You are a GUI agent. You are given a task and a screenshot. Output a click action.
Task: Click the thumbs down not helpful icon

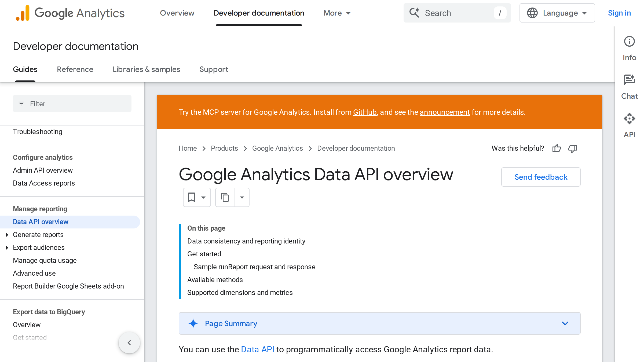point(572,148)
